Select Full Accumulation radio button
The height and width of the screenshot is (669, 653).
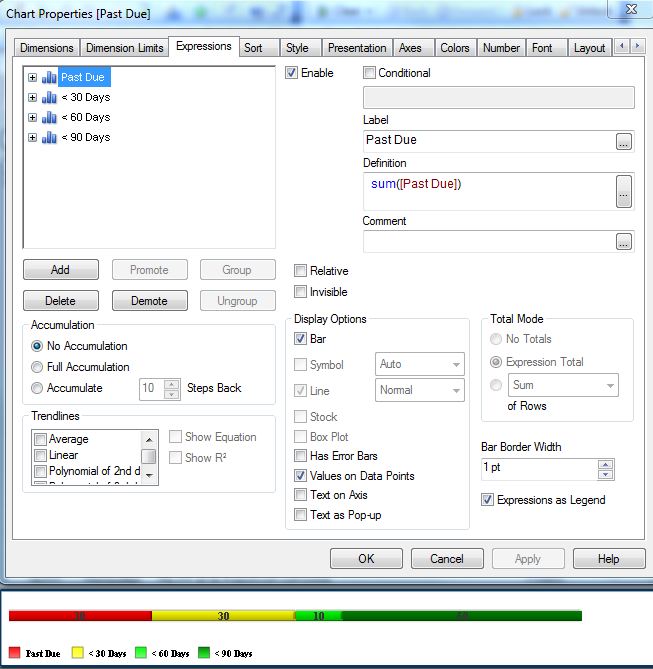click(x=37, y=367)
